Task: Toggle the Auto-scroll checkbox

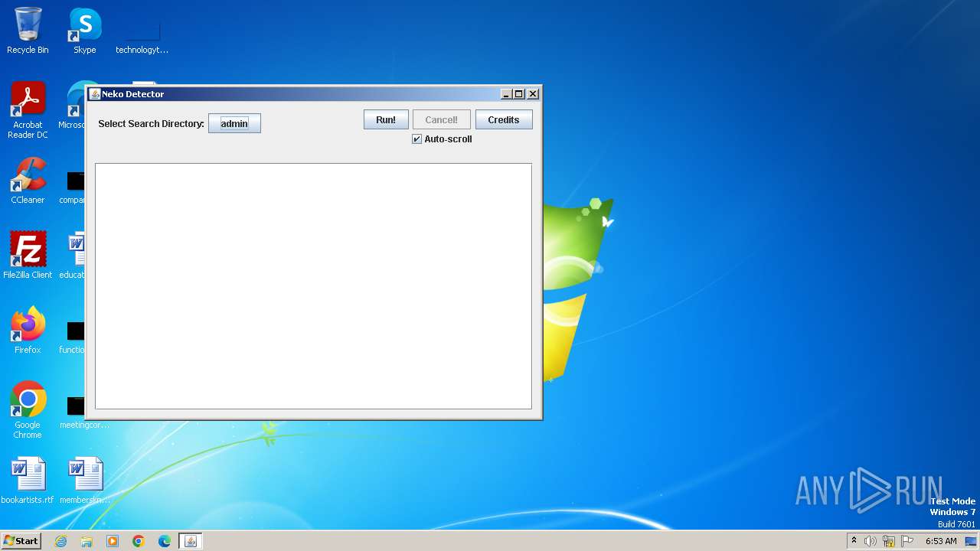Action: [x=417, y=139]
